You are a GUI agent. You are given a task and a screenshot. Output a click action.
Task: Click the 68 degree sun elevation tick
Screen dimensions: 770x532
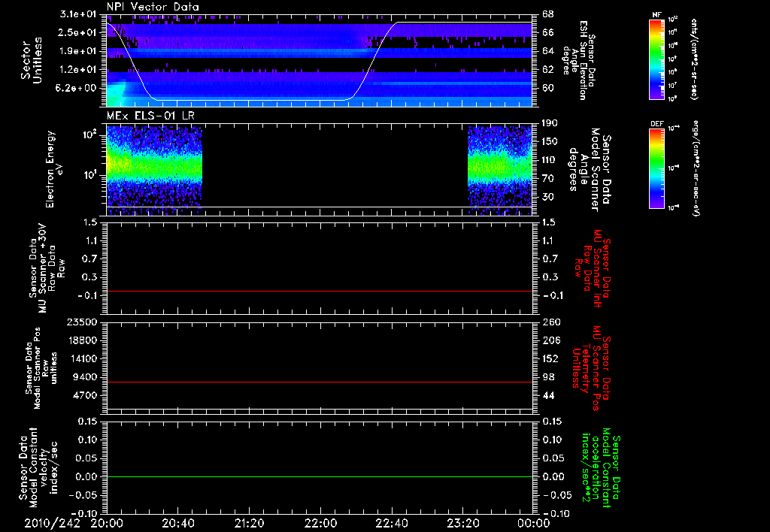pyautogui.click(x=548, y=14)
